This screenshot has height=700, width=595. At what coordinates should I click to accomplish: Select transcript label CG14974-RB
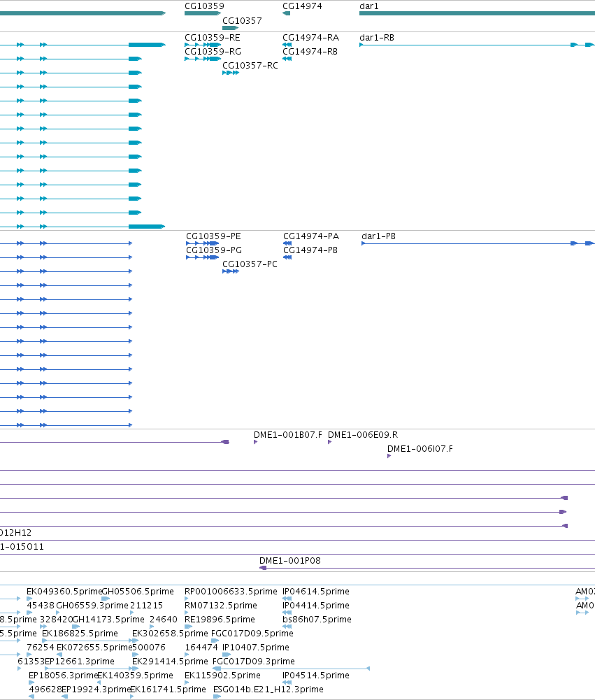pyautogui.click(x=310, y=52)
